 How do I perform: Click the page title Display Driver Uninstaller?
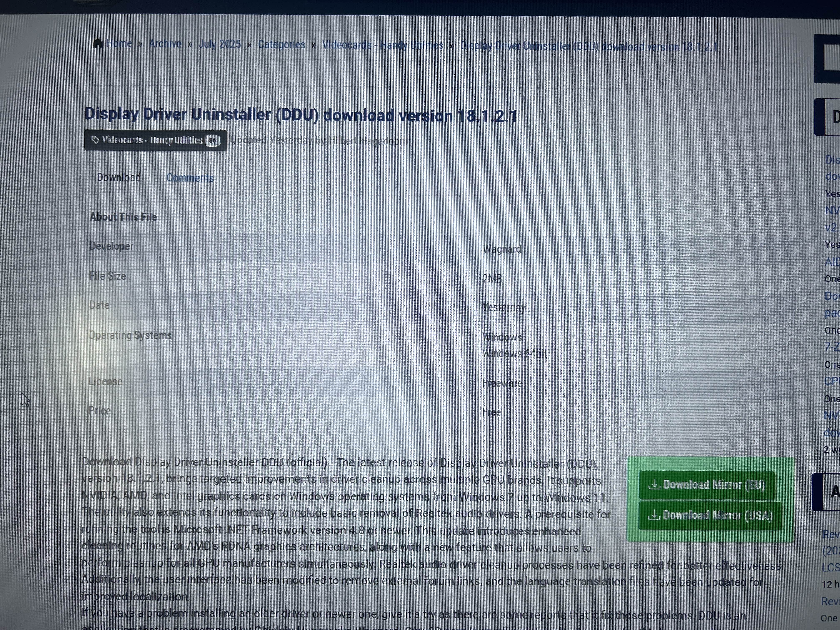[x=301, y=115]
